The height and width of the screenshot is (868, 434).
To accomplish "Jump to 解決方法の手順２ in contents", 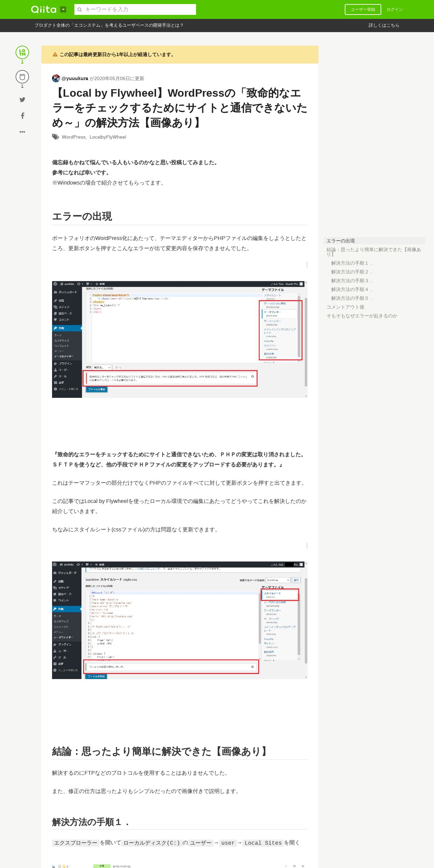I will [x=352, y=272].
